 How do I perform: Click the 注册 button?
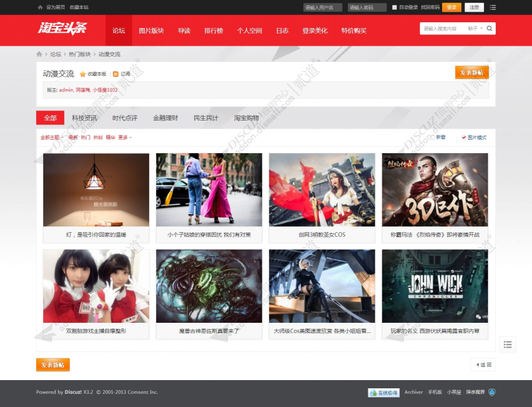click(474, 7)
